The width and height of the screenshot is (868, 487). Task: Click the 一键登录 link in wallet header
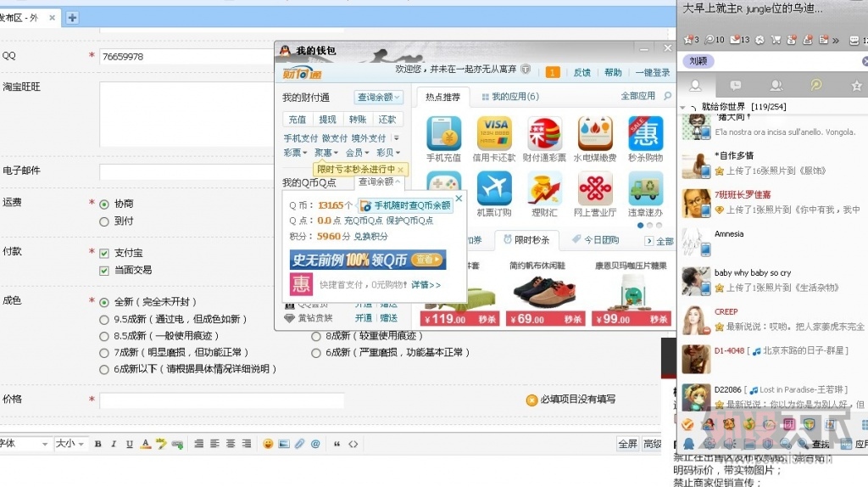coord(653,73)
